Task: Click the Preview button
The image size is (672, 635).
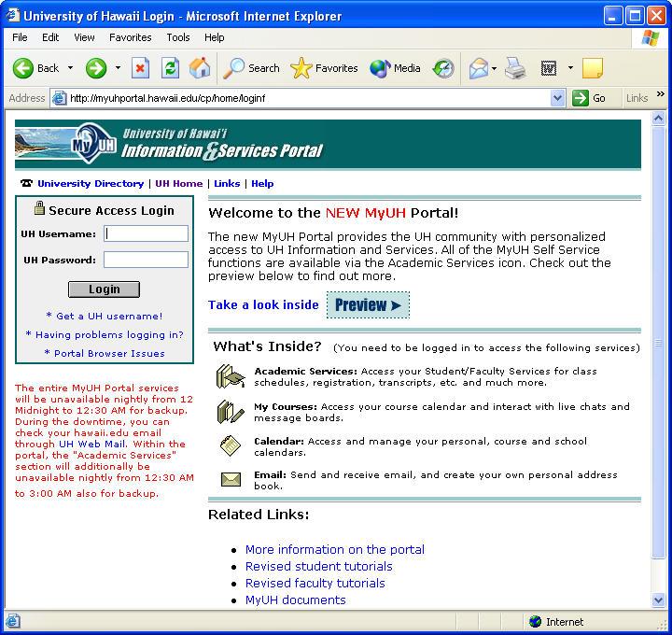Action: (x=368, y=305)
